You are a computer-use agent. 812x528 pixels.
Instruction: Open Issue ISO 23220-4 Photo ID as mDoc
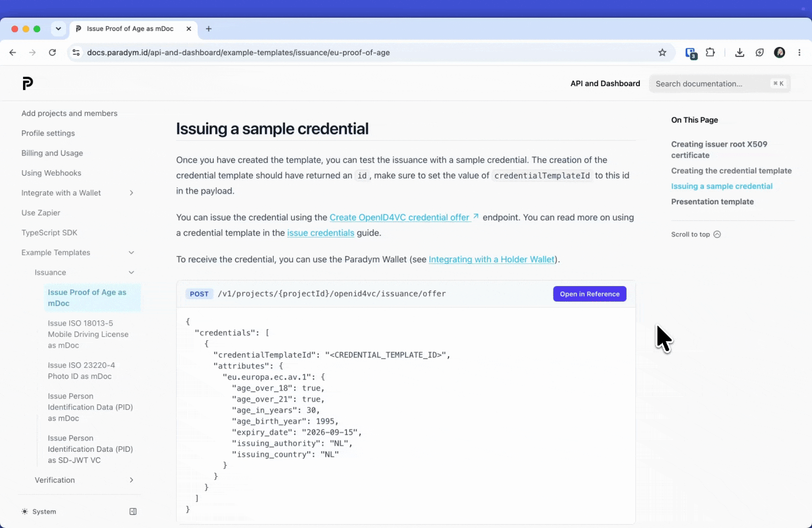click(81, 371)
